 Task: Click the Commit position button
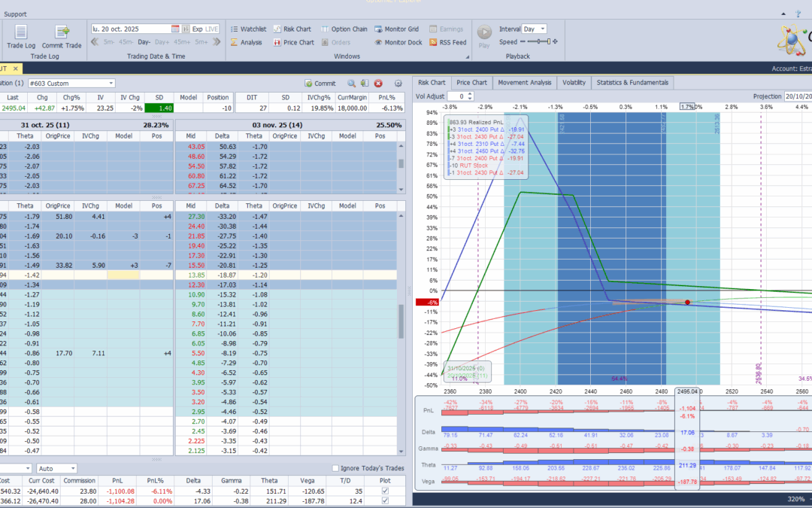tap(320, 83)
